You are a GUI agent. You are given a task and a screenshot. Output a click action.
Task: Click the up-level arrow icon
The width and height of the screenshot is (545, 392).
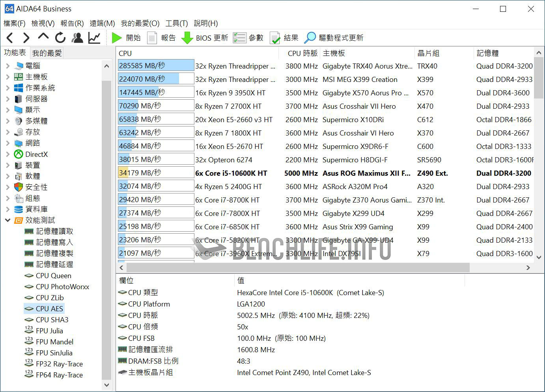(x=43, y=37)
